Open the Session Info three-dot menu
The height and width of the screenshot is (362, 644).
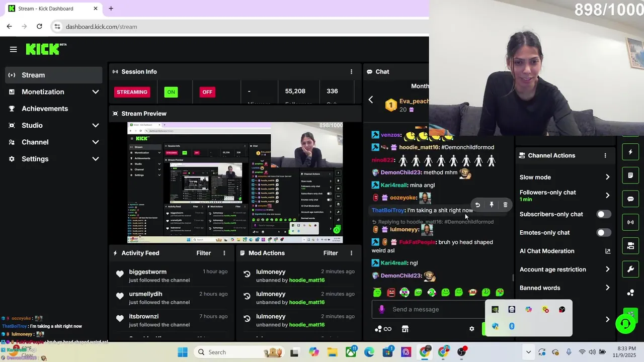pos(351,72)
